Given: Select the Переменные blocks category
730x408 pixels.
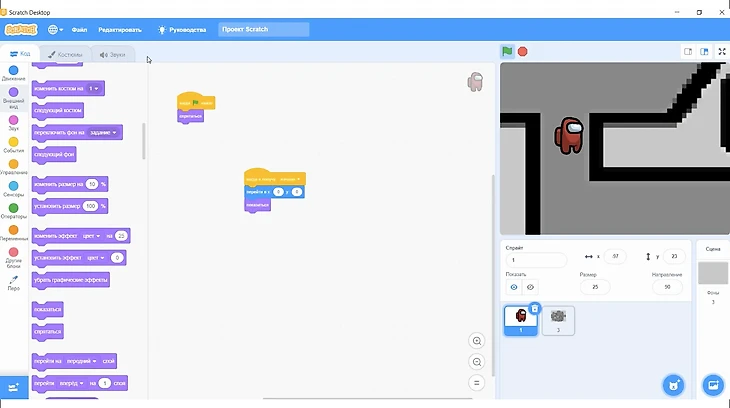Looking at the screenshot, I should pyautogui.click(x=14, y=233).
